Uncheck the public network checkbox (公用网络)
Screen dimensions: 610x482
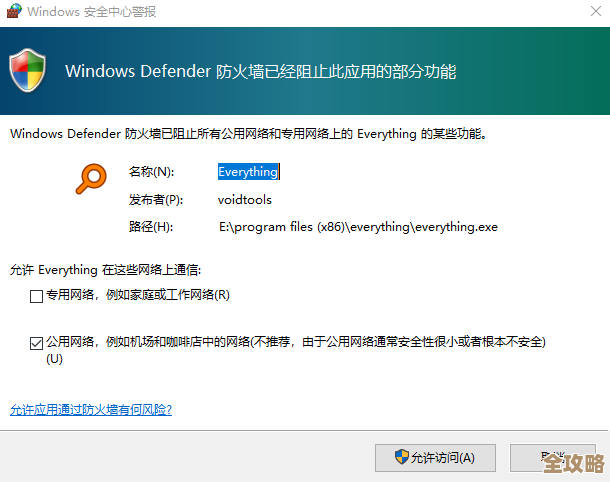tap(36, 344)
